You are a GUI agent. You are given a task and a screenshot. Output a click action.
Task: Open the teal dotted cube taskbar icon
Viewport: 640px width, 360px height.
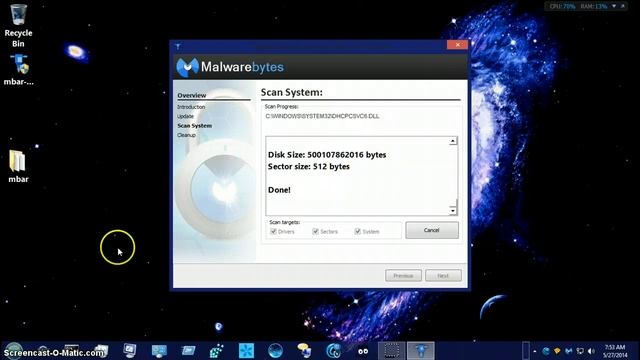tap(217, 351)
